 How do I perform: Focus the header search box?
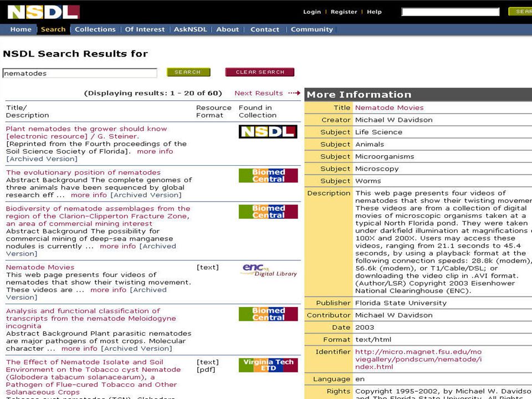(x=450, y=12)
